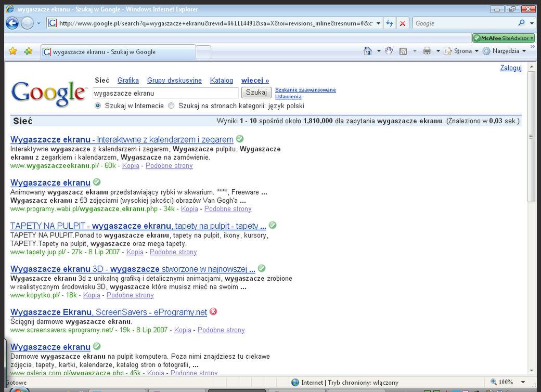Open Podobne strony for screensavers.eprogramy.net
541x392 pixels.
click(221, 330)
